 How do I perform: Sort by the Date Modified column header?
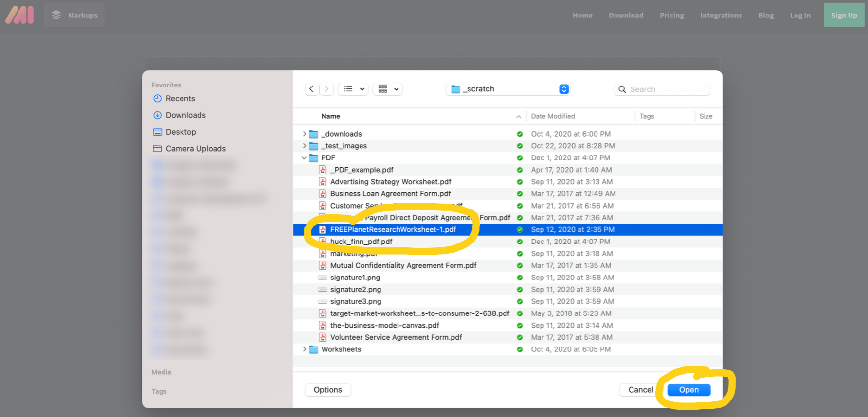pos(553,116)
